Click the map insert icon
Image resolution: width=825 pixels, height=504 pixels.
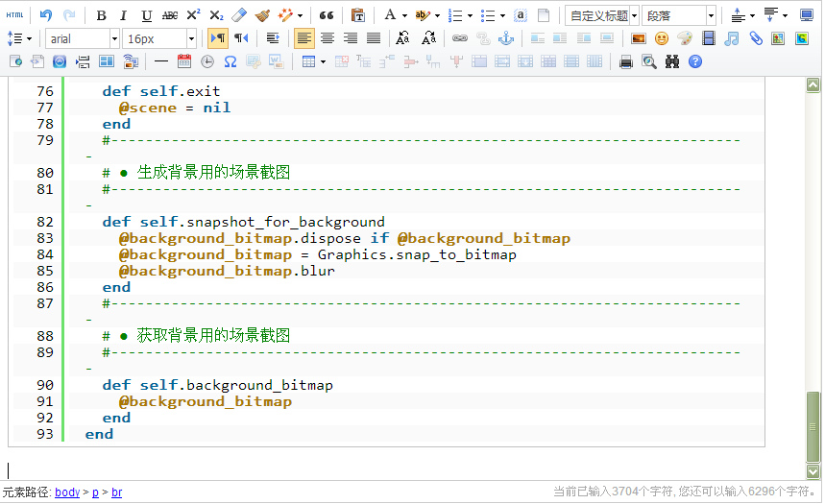pyautogui.click(x=778, y=38)
